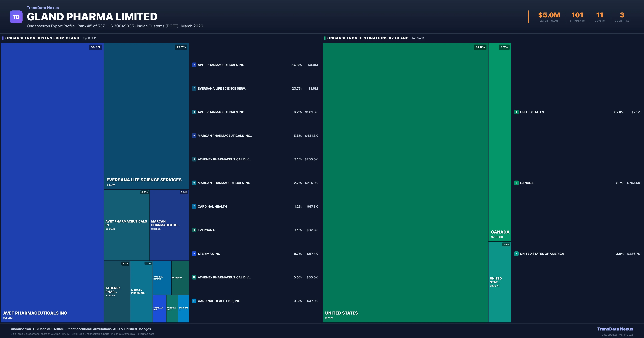The height and width of the screenshot is (338, 644).
Task: Click the Canada destination treemap block
Action: 500,142
